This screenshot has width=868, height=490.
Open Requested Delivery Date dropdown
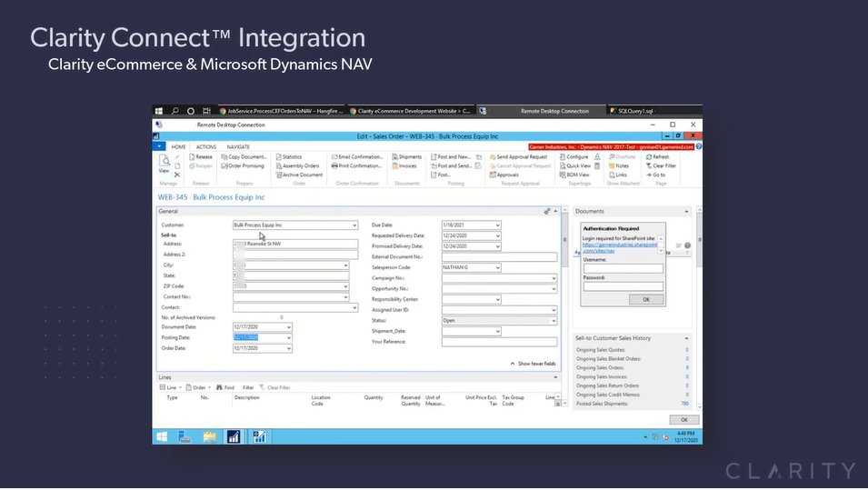point(498,235)
